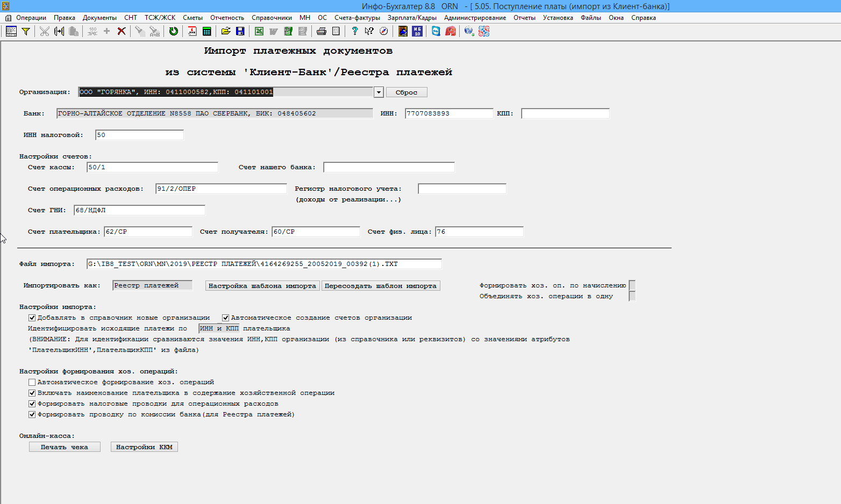Open the Счета-фактуры menu
841x504 pixels.
(x=357, y=18)
